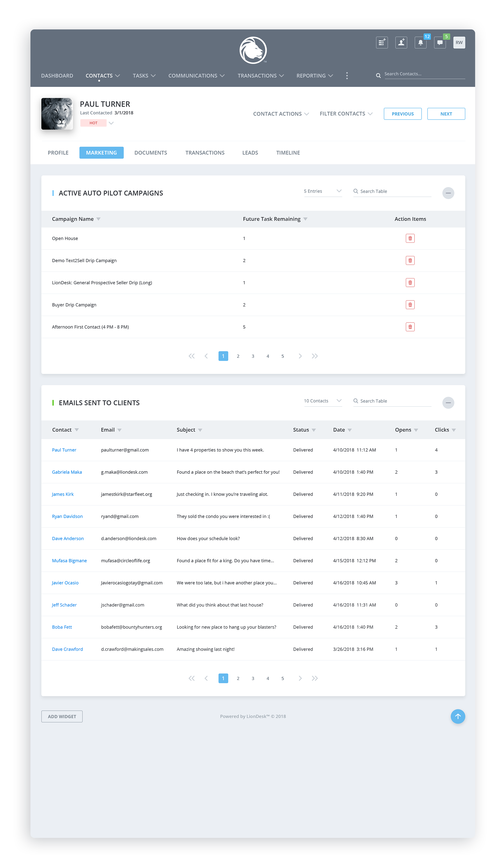Collapse the Emails Sent to Clients widget
The width and height of the screenshot is (504, 866).
point(448,403)
